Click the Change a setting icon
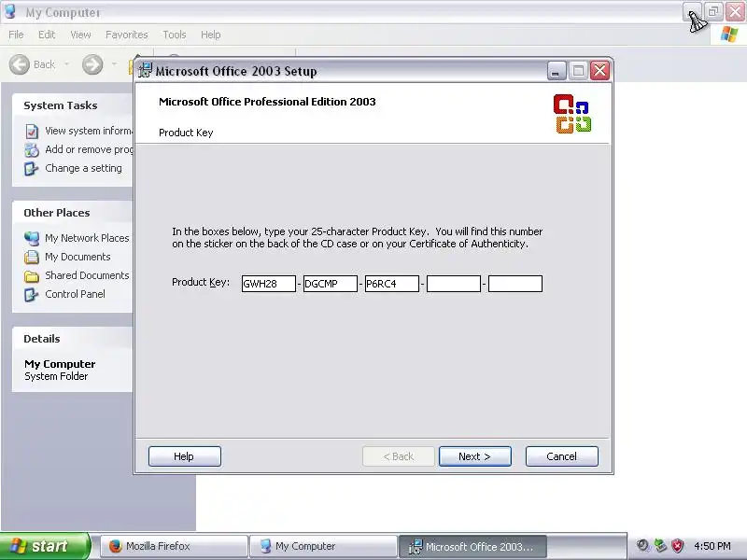747x560 pixels. (31, 169)
